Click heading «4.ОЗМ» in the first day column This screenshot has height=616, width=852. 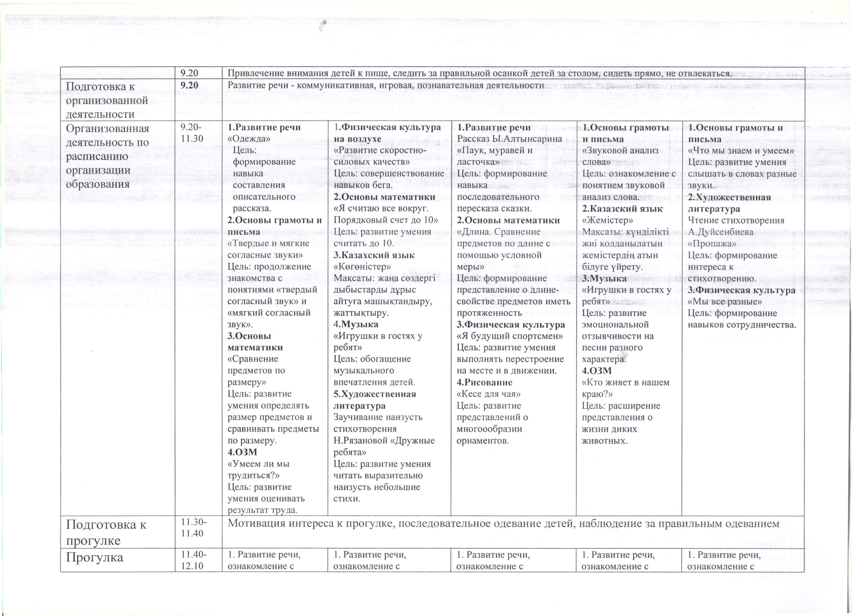(x=242, y=452)
